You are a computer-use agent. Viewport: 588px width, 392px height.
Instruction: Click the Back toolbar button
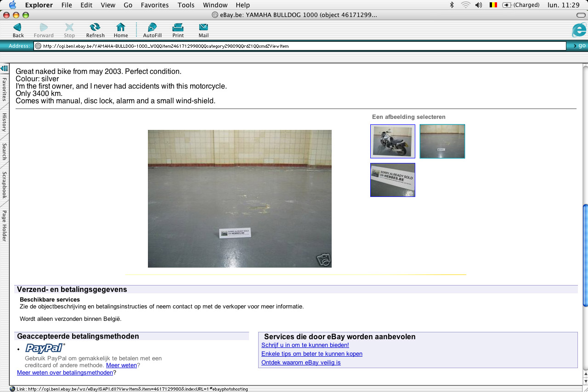point(18,30)
